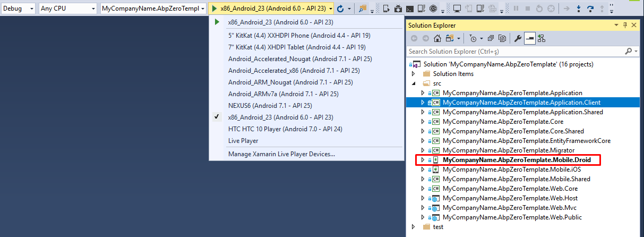Click the Mobile.iOS project phone icon
Image resolution: width=644 pixels, height=237 pixels.
pos(435,170)
